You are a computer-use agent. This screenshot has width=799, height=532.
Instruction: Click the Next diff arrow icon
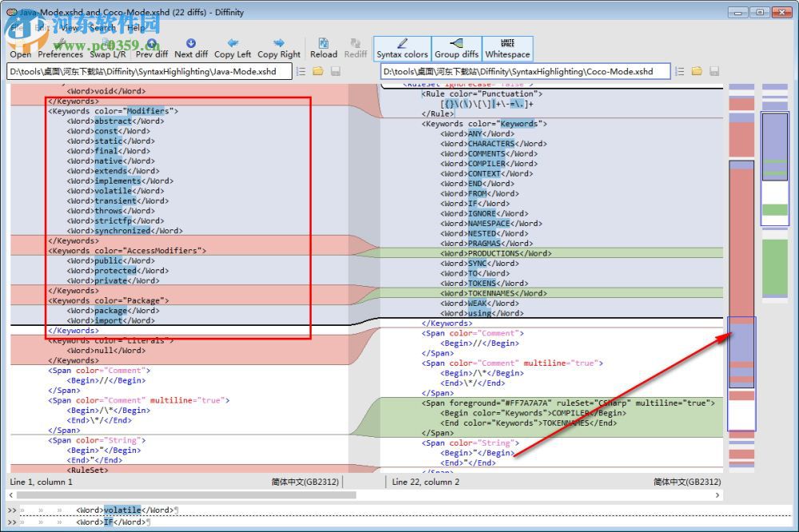191,44
